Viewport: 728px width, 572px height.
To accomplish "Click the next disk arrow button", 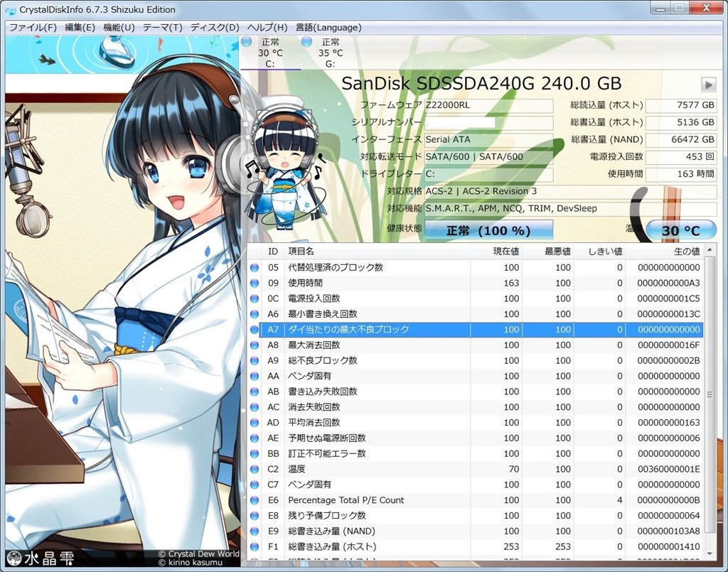I will [x=708, y=85].
